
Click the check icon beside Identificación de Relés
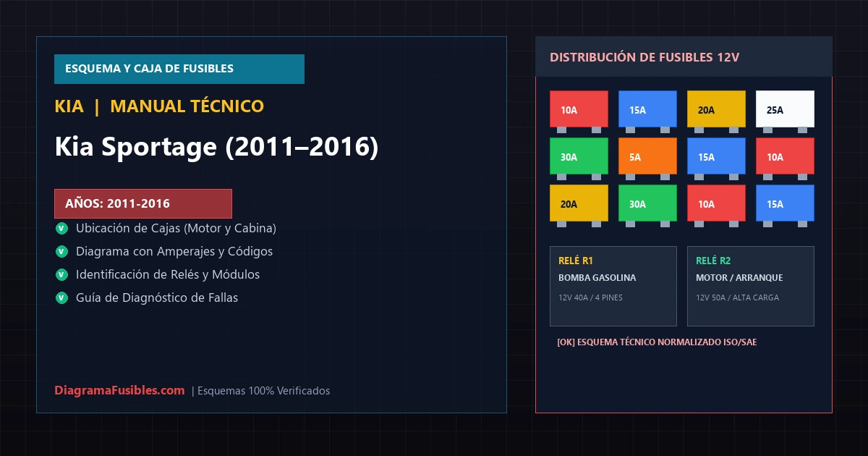pos(61,274)
